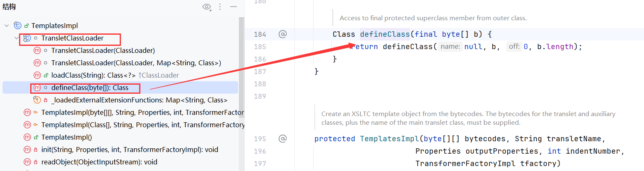The image size is (644, 171).
Task: Click the @ gutter icon on line 195
Action: pos(283,138)
